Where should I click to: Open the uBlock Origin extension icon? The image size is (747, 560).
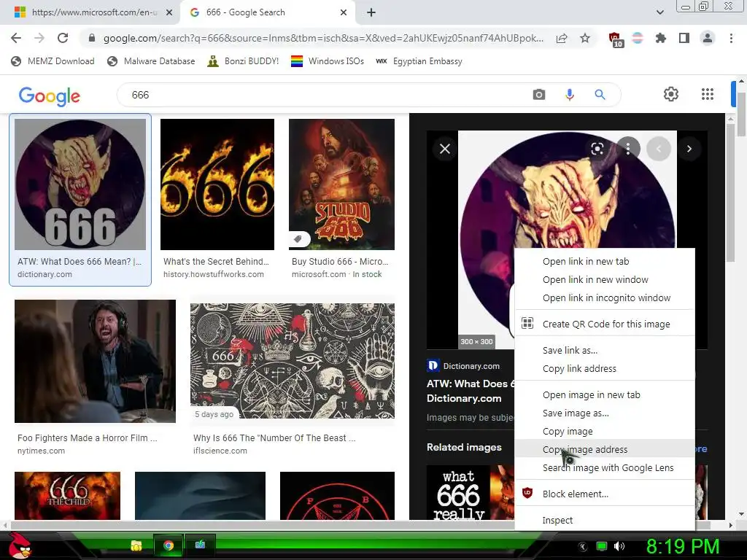tap(615, 39)
